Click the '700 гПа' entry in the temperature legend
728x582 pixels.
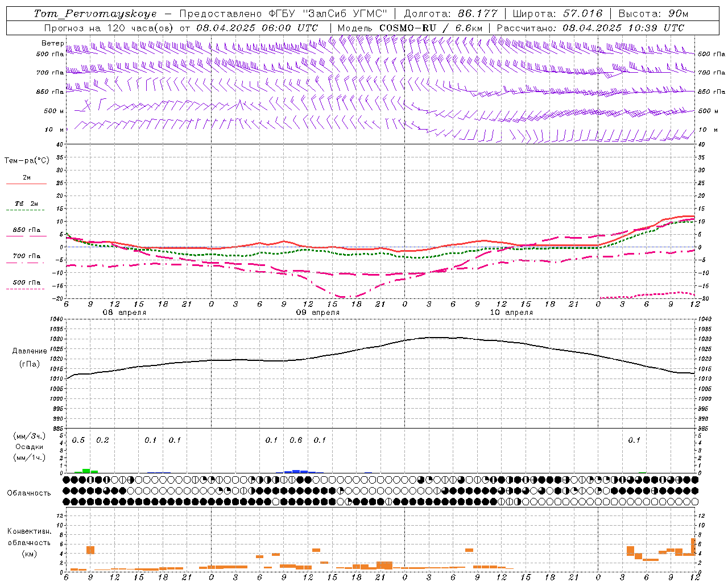[x=27, y=256]
